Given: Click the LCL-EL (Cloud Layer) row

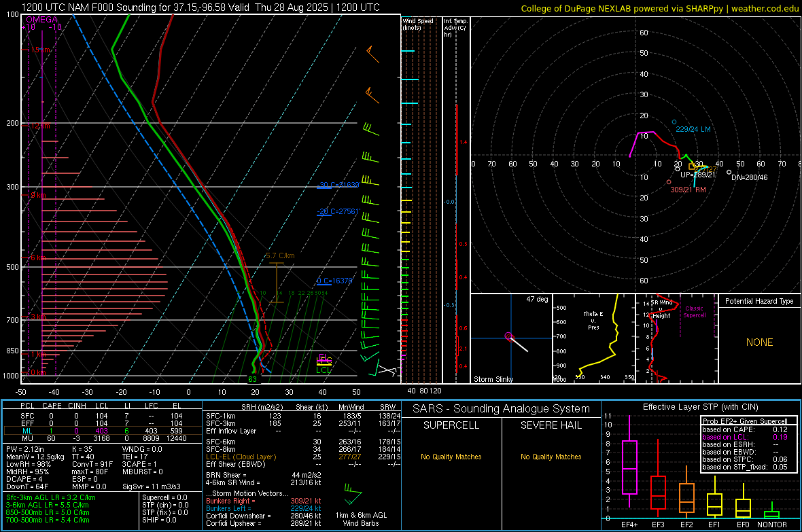Looking at the screenshot, I should [x=303, y=457].
